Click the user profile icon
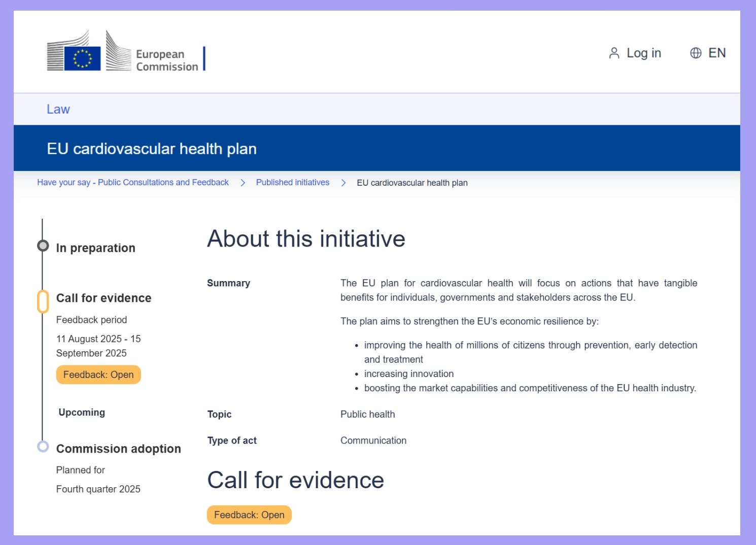The width and height of the screenshot is (756, 545). tap(614, 53)
